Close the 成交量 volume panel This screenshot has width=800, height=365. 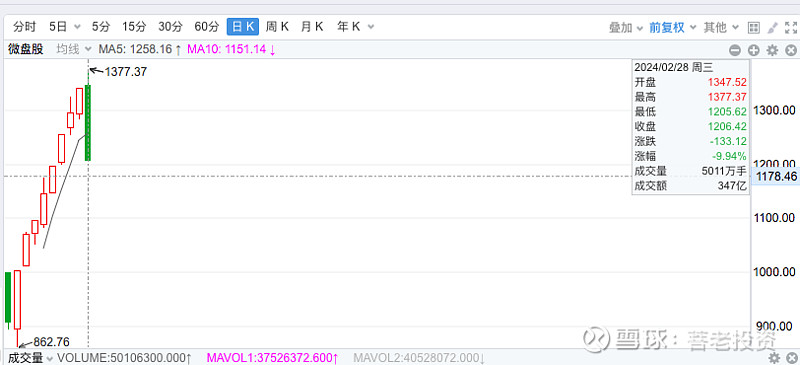coord(792,357)
